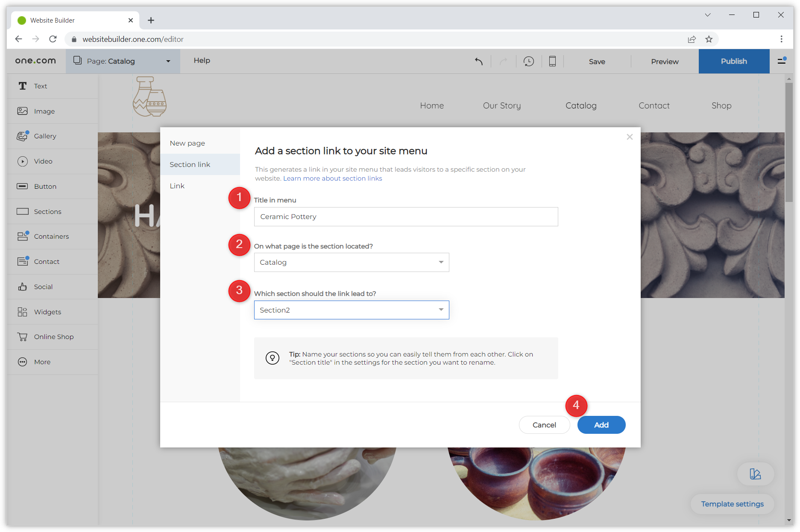Screen dimensions: 800x532
Task: Add a Video component from sidebar
Action: (x=43, y=161)
